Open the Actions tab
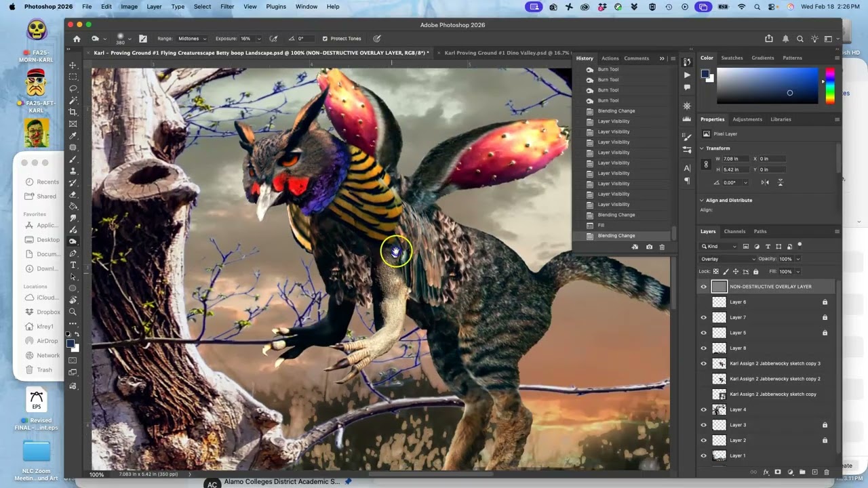The width and height of the screenshot is (868, 488). [610, 58]
